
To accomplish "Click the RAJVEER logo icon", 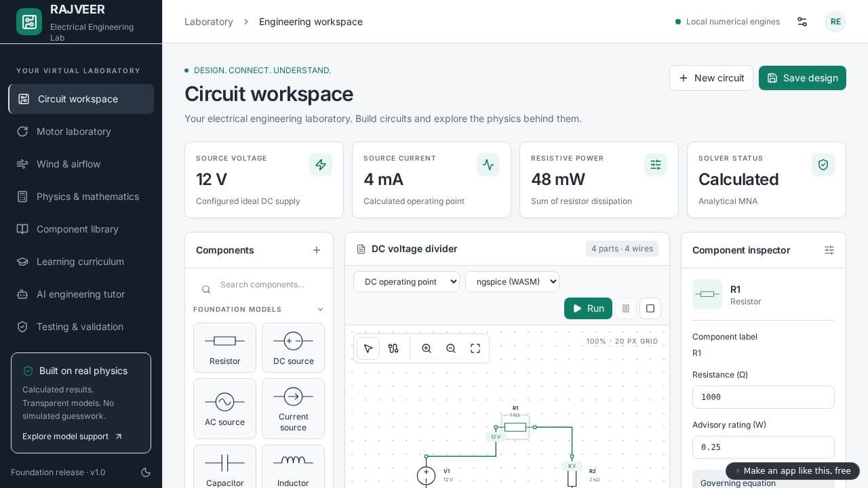I will tap(29, 22).
